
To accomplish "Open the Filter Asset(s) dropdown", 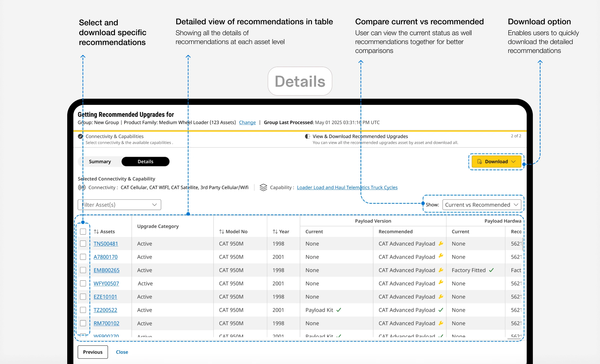I will (119, 205).
